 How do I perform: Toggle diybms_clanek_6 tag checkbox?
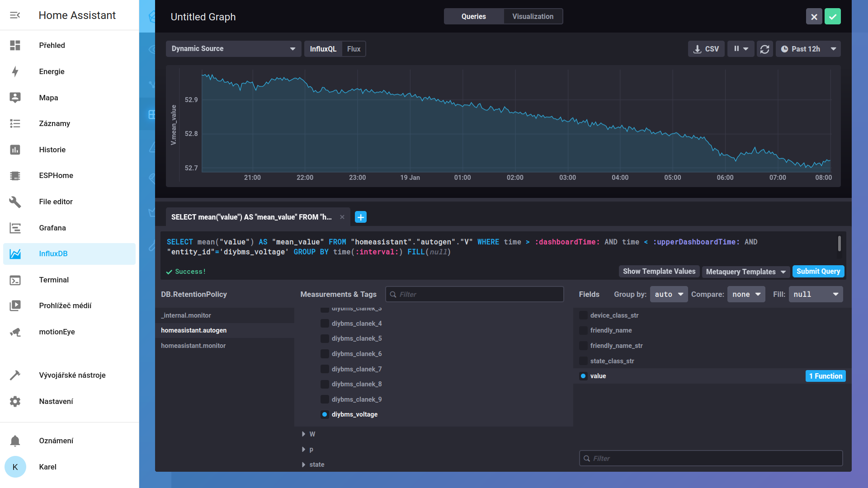tap(325, 354)
